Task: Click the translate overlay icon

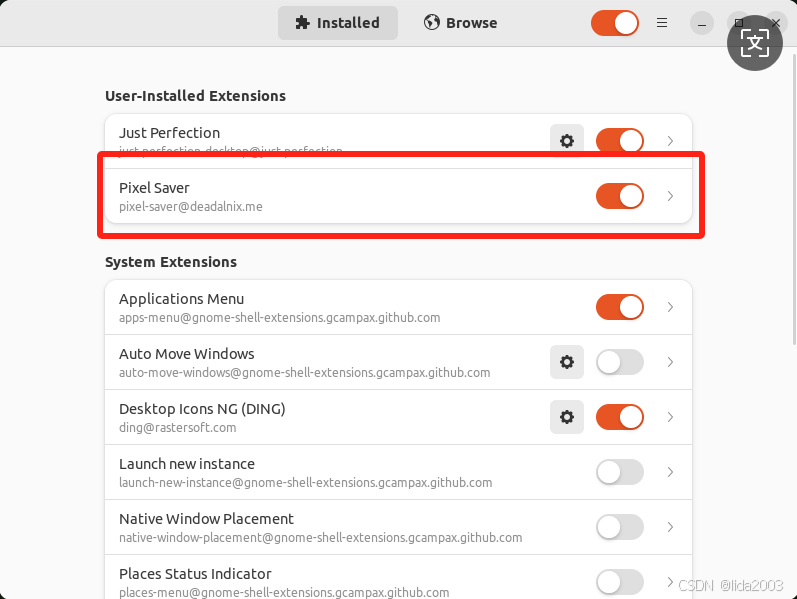Action: tap(754, 43)
